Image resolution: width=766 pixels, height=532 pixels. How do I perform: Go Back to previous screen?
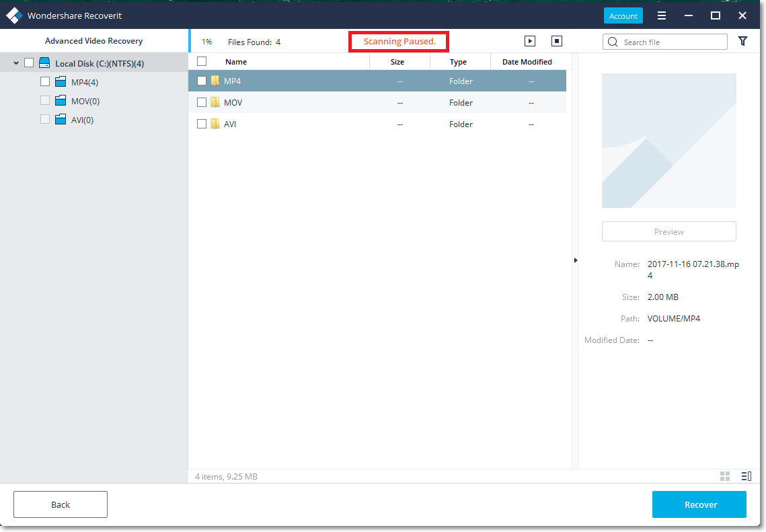pos(61,504)
